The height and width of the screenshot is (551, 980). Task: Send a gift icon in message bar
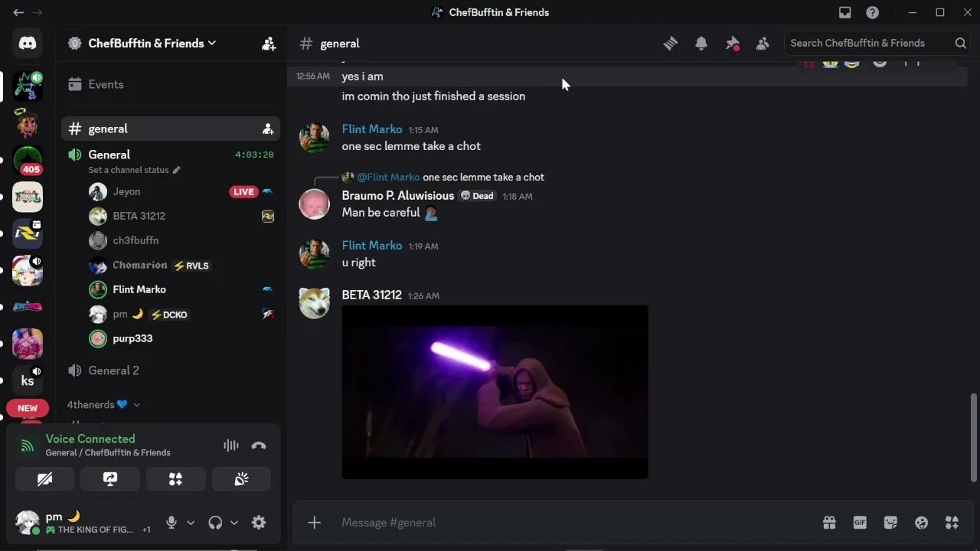(829, 523)
